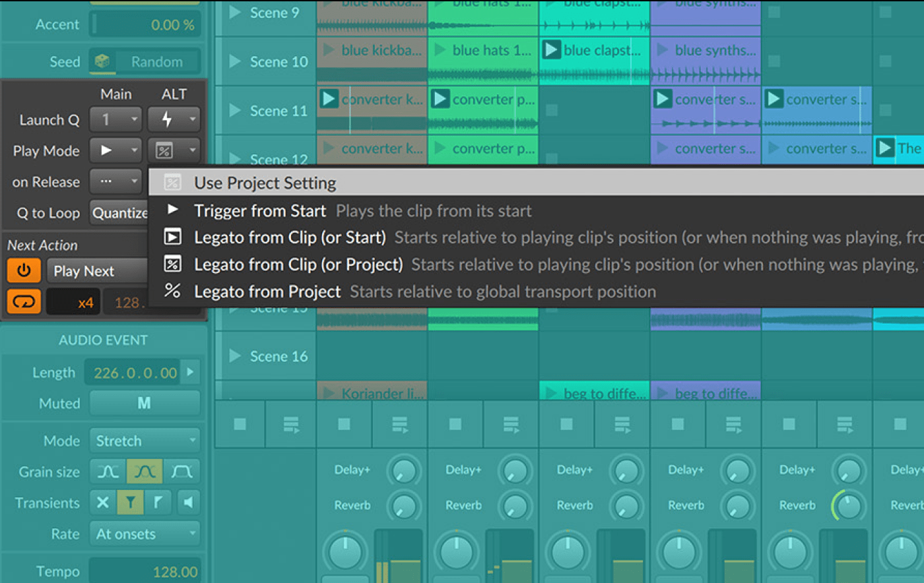Click the X Transients button
The height and width of the screenshot is (583, 924).
[102, 503]
